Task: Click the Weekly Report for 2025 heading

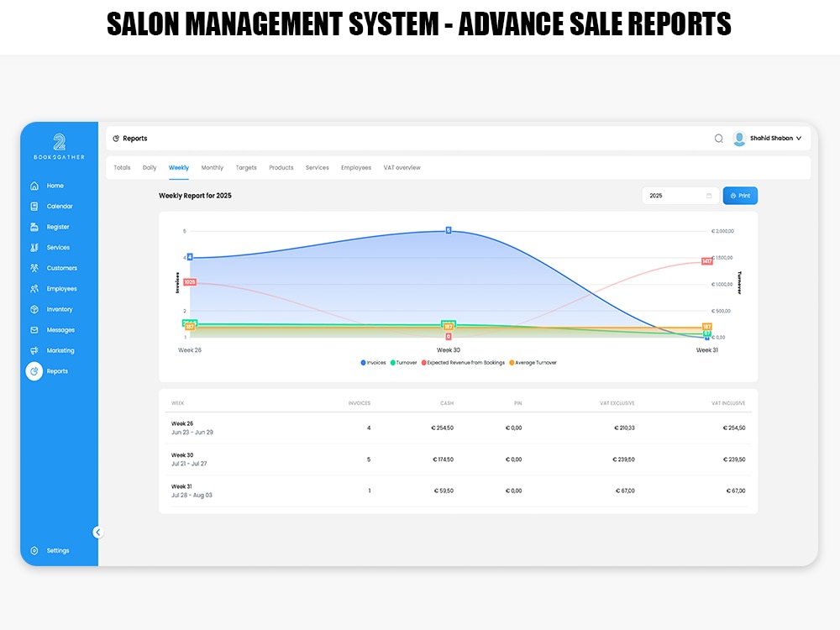Action: point(195,196)
